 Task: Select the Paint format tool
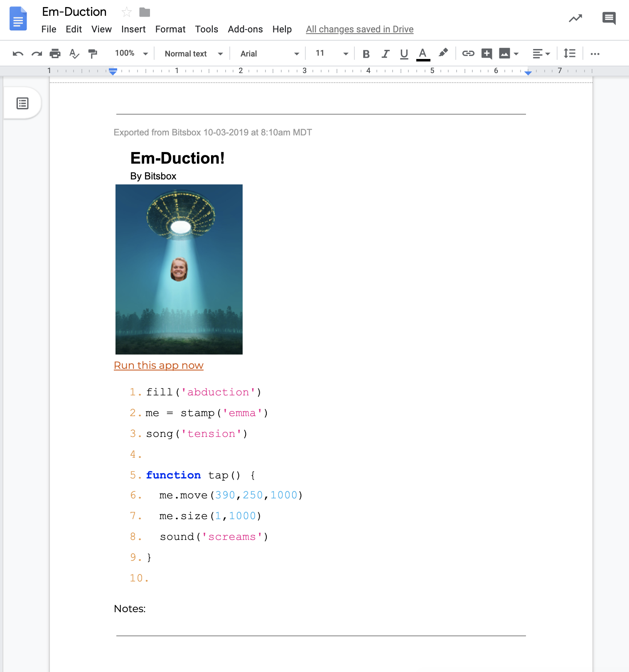93,54
